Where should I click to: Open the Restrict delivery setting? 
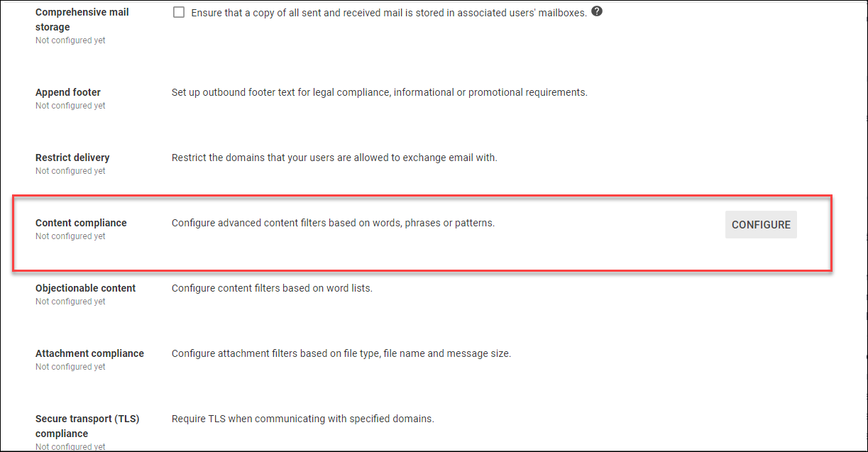(72, 158)
